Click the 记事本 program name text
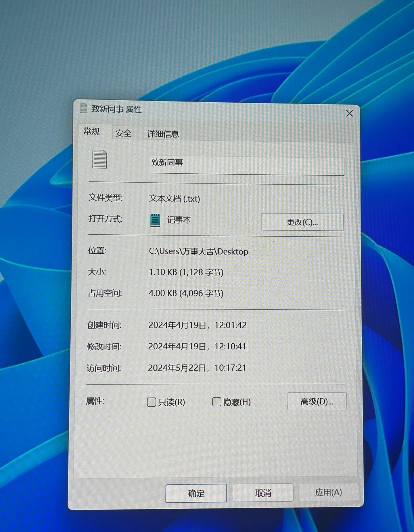414x532 pixels. coord(179,220)
